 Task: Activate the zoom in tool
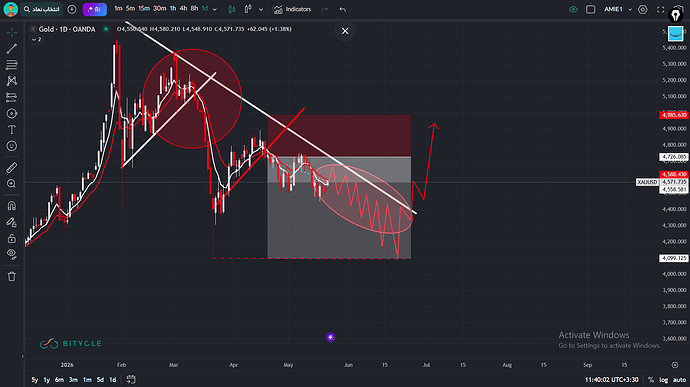pyautogui.click(x=12, y=184)
